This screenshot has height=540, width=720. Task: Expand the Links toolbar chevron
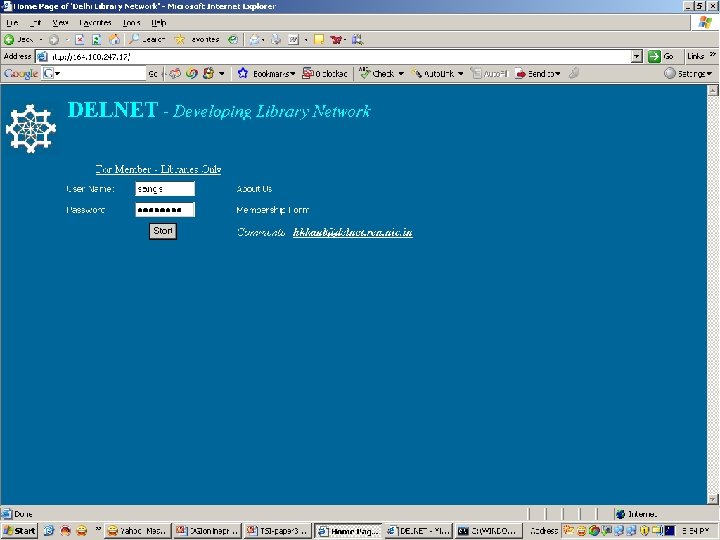(x=713, y=55)
